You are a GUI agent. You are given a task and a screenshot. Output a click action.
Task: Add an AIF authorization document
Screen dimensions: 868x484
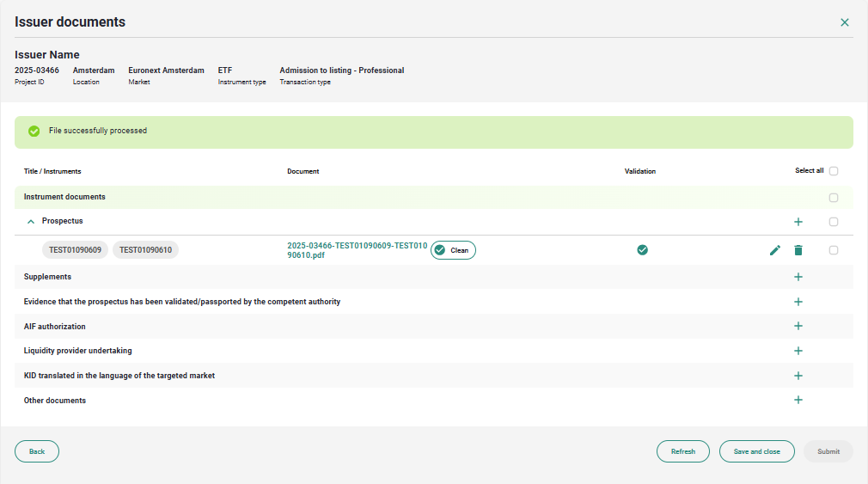798,326
